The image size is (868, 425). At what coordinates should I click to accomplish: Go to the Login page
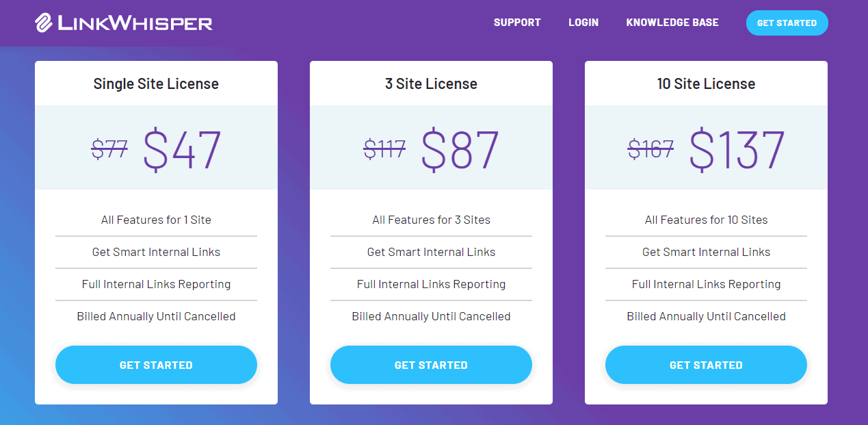[583, 23]
